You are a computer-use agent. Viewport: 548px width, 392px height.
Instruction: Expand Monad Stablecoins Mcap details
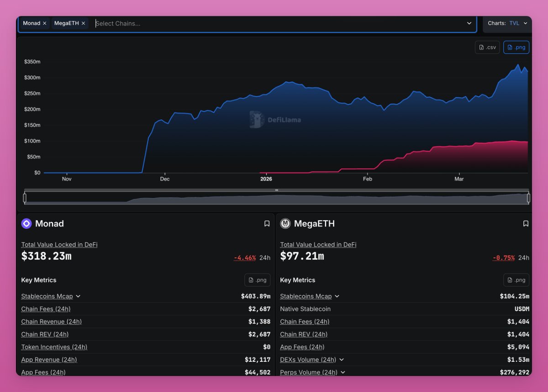(x=78, y=297)
